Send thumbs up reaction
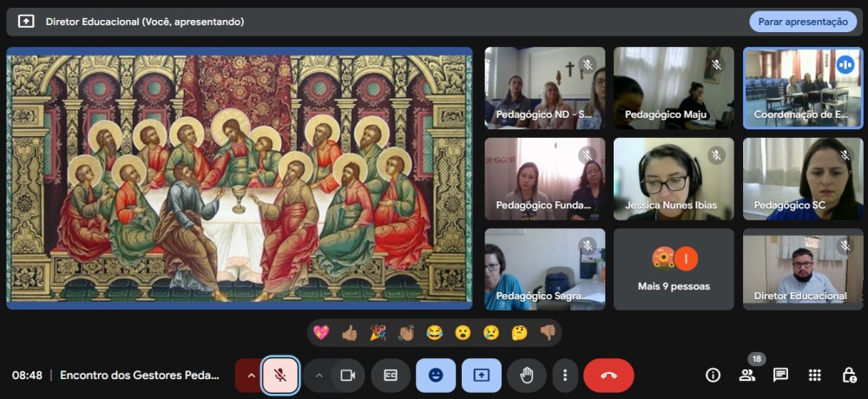The image size is (868, 399). coord(349,332)
